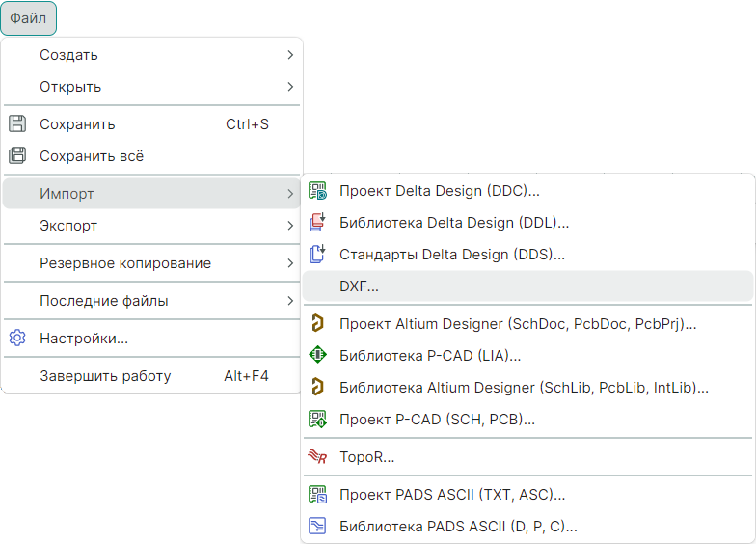Open Резервное копирование submenu
This screenshot has width=756, height=544.
click(x=125, y=263)
